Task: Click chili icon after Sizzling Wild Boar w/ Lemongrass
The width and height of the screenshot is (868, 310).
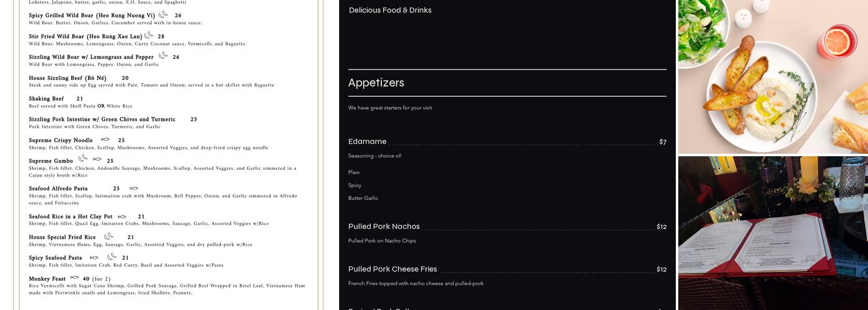Action: (163, 56)
